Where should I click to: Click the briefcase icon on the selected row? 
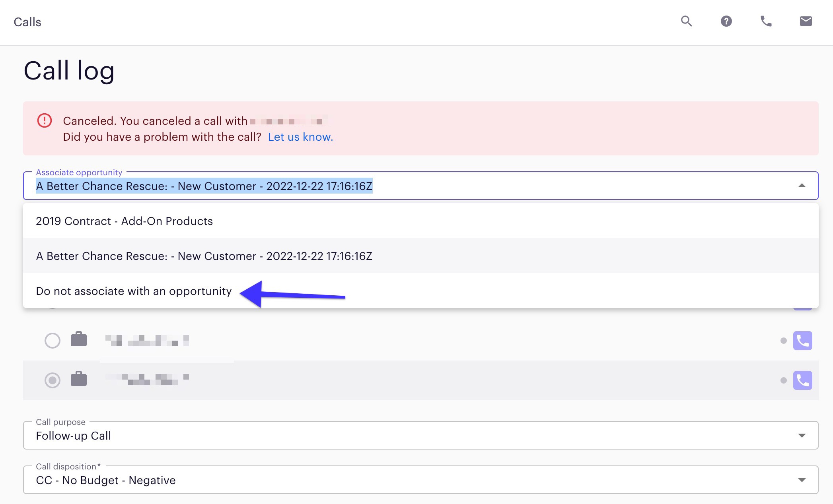coord(79,379)
